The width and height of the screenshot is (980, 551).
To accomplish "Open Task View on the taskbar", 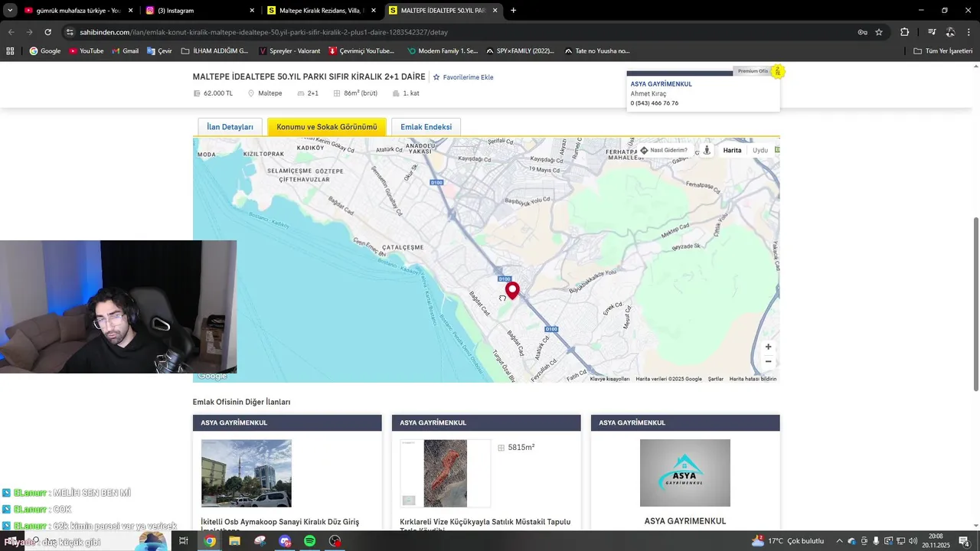I will [184, 541].
